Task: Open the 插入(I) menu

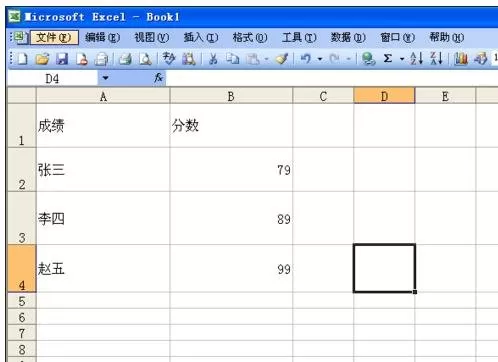Action: 201,37
